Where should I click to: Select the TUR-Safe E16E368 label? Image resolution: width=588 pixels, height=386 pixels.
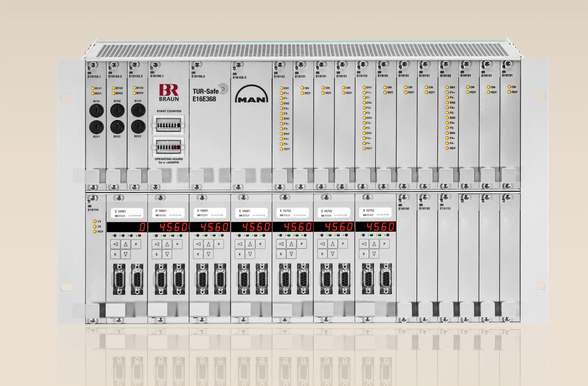[205, 95]
